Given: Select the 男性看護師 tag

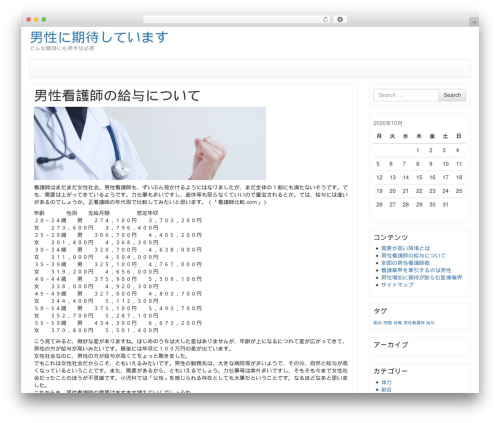Looking at the screenshot, I should click(414, 323).
